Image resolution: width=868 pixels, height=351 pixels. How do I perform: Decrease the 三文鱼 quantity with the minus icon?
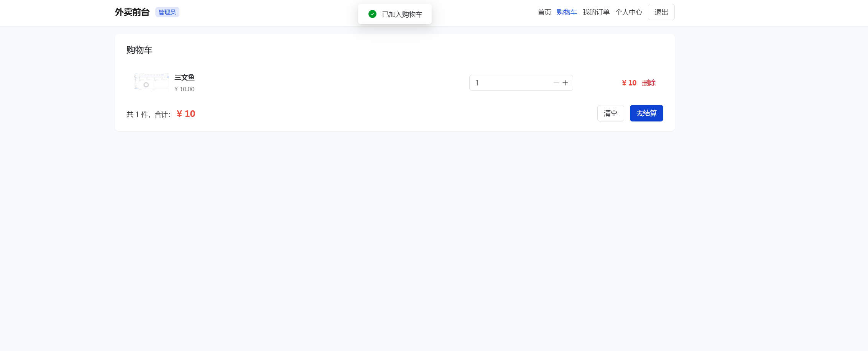[556, 83]
